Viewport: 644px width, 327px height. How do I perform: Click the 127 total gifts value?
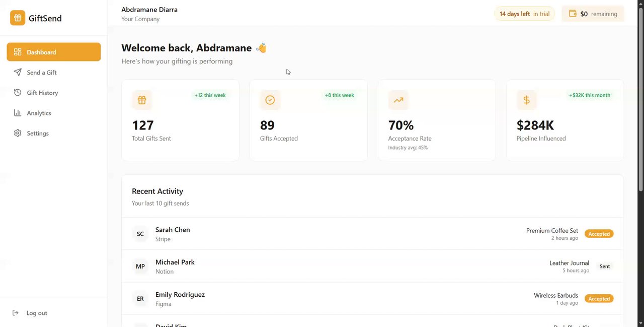[x=143, y=125]
